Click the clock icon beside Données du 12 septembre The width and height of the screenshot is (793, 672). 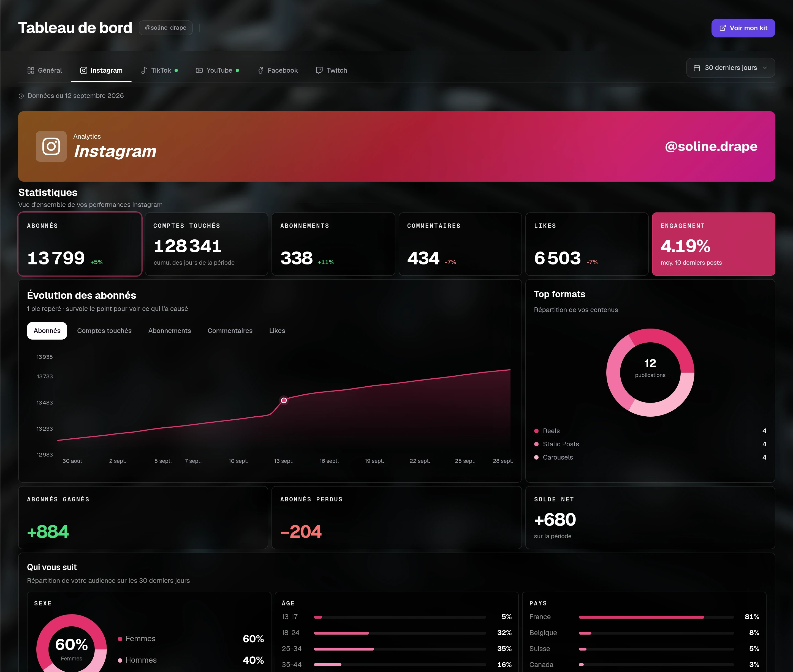coord(21,96)
